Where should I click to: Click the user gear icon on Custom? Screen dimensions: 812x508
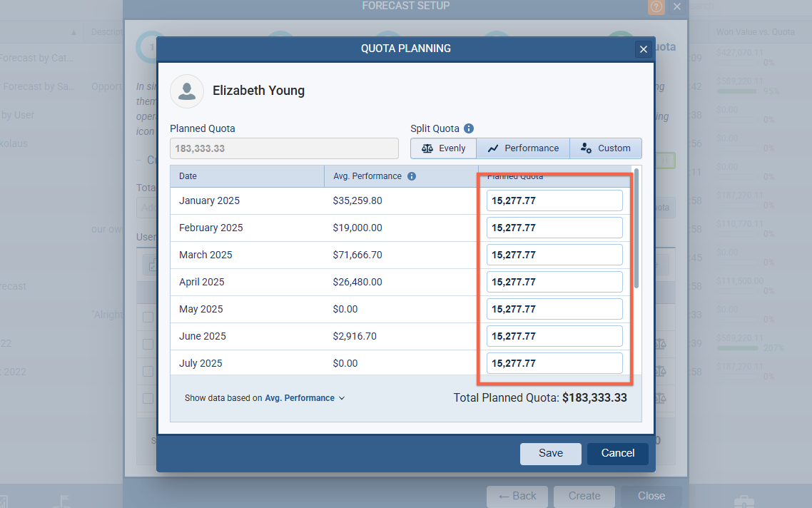[586, 148]
